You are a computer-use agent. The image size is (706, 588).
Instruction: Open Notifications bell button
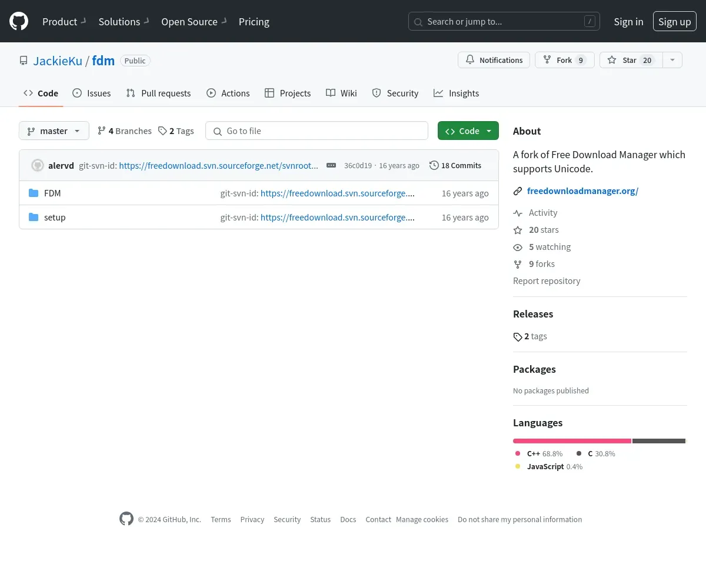pos(494,60)
